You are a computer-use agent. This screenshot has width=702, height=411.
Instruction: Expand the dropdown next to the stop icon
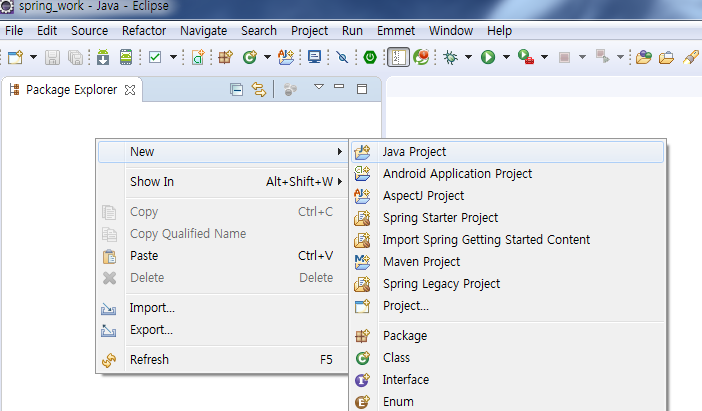click(x=582, y=57)
